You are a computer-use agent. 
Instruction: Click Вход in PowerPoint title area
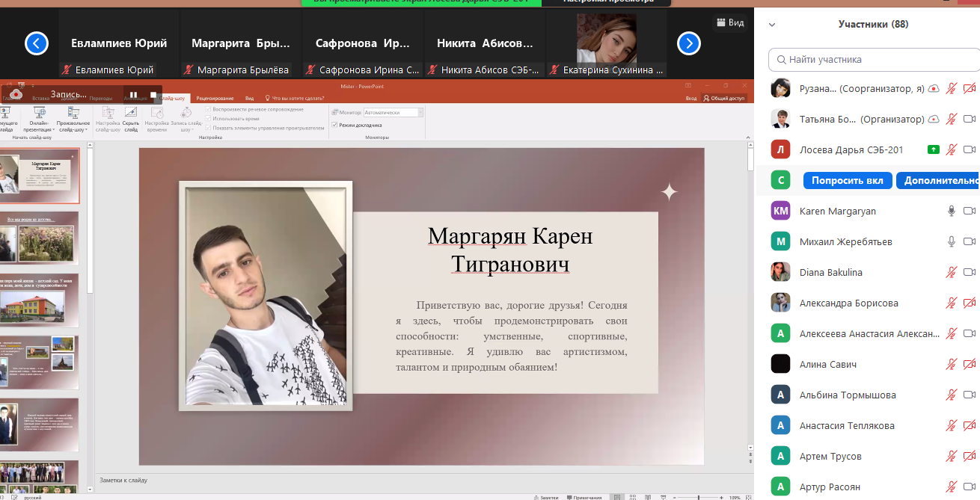click(x=691, y=98)
